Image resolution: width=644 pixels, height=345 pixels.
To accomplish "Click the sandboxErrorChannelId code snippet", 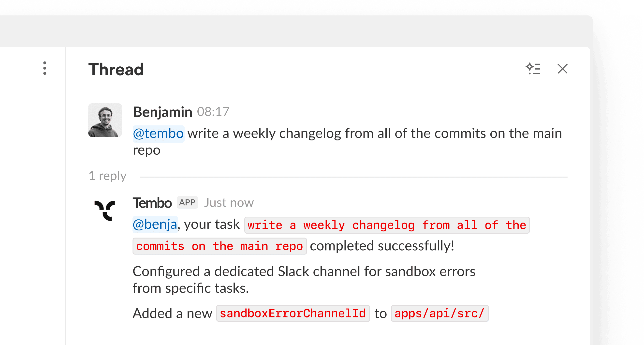I will [293, 313].
